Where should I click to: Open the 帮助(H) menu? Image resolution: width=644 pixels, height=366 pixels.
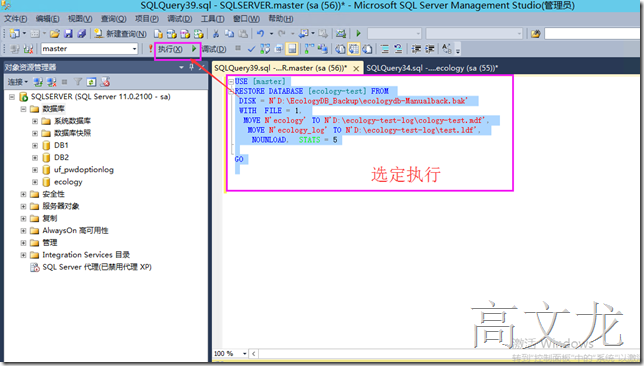pyautogui.click(x=281, y=19)
